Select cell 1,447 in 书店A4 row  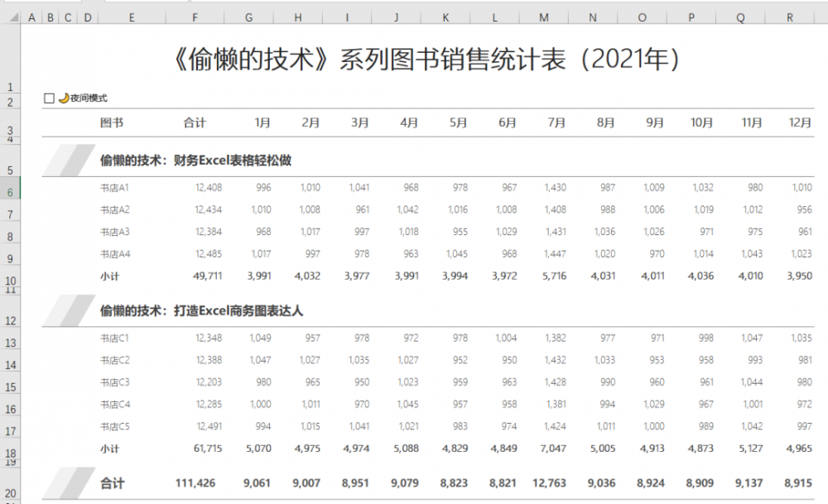[555, 254]
